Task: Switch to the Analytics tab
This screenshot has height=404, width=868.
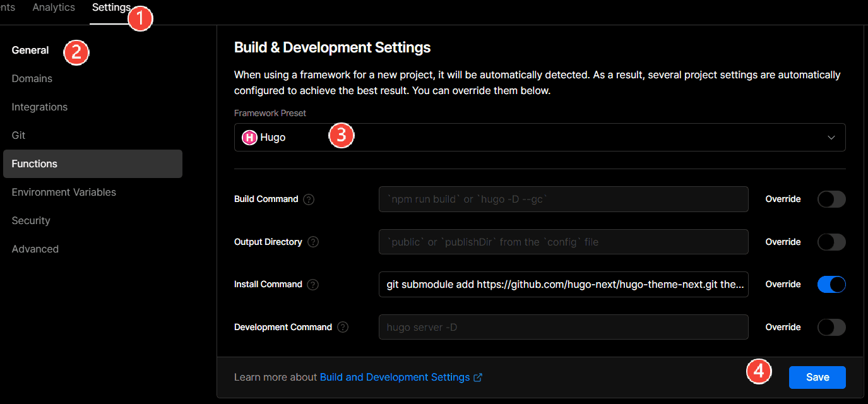Action: point(54,8)
